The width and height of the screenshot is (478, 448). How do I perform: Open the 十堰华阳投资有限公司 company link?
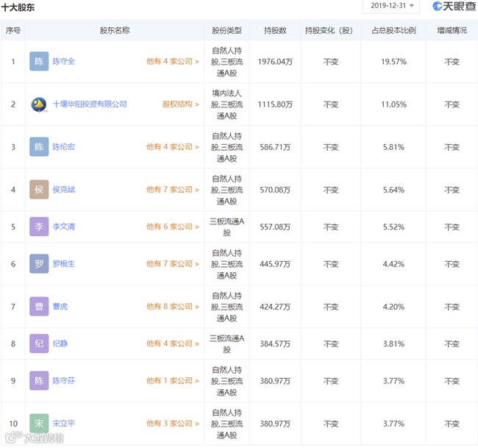pos(90,104)
